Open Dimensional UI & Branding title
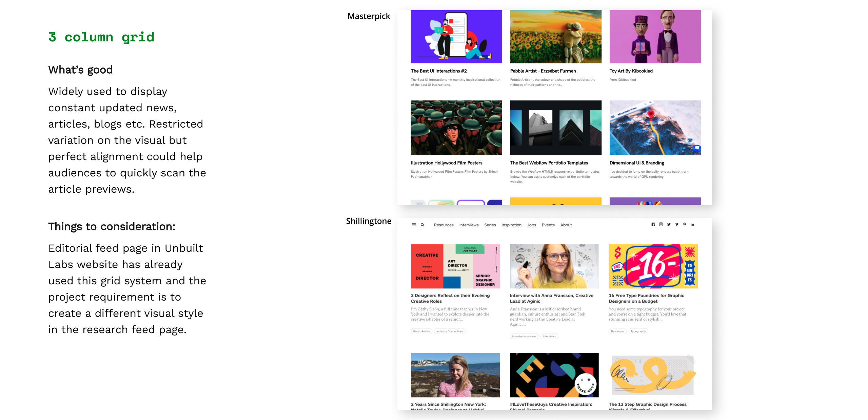The width and height of the screenshot is (868, 420). [x=637, y=163]
